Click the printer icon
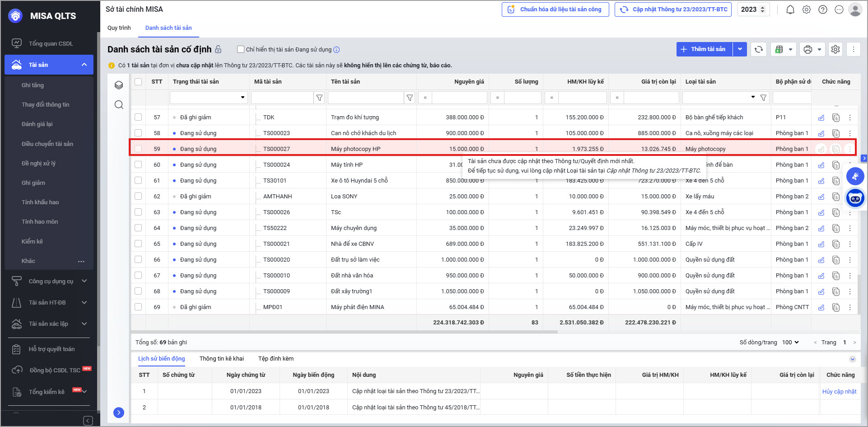This screenshot has height=427, width=868. [808, 49]
